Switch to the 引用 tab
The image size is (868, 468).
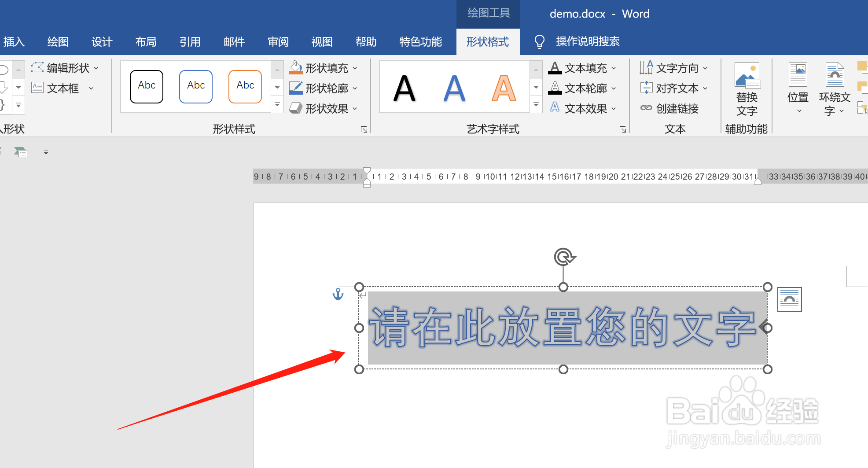tap(190, 42)
